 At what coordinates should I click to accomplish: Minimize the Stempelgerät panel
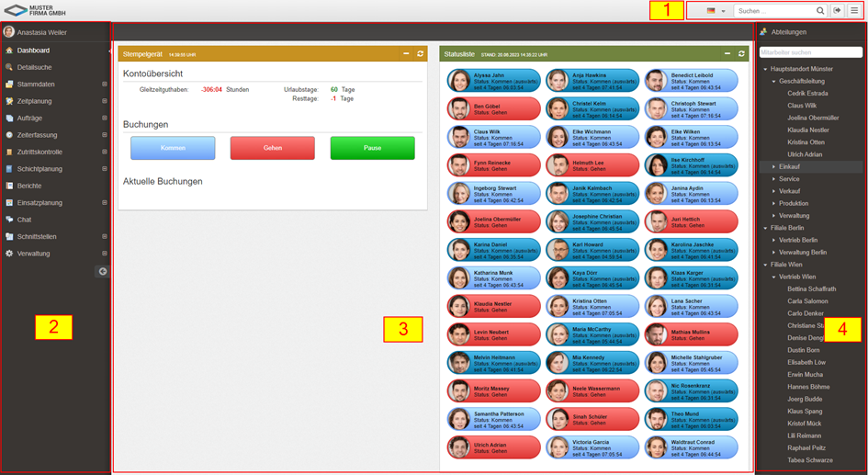[406, 54]
